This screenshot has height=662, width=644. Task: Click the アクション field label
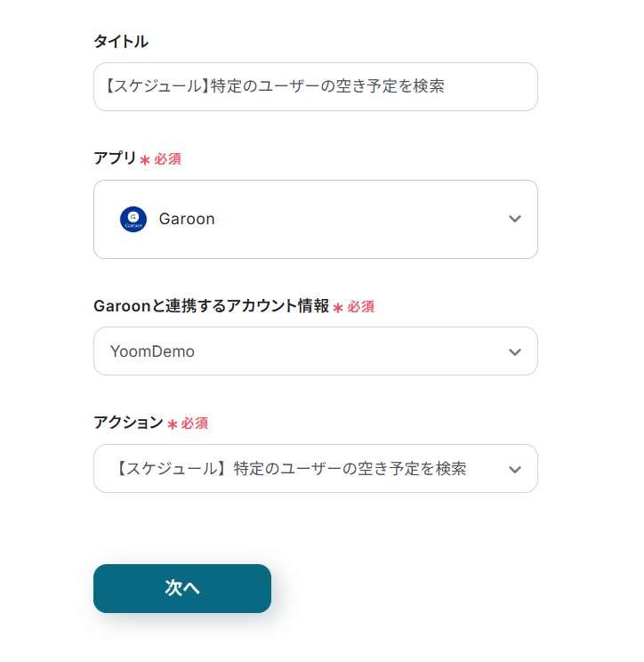pyautogui.click(x=128, y=423)
